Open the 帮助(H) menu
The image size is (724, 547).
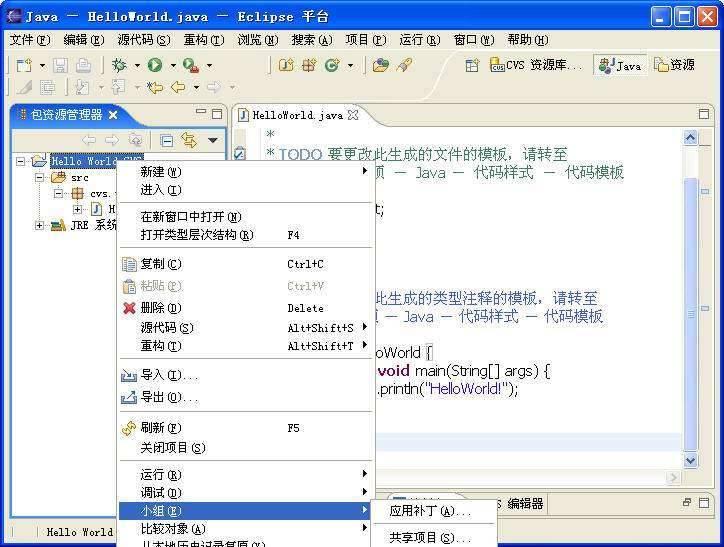coord(528,40)
